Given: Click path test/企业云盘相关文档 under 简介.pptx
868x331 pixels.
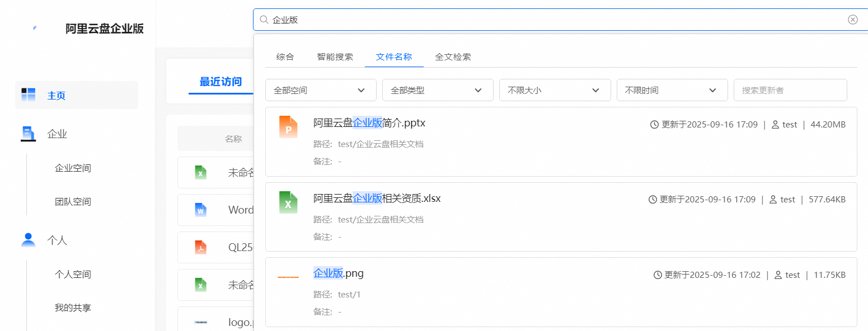Looking at the screenshot, I should click(381, 144).
